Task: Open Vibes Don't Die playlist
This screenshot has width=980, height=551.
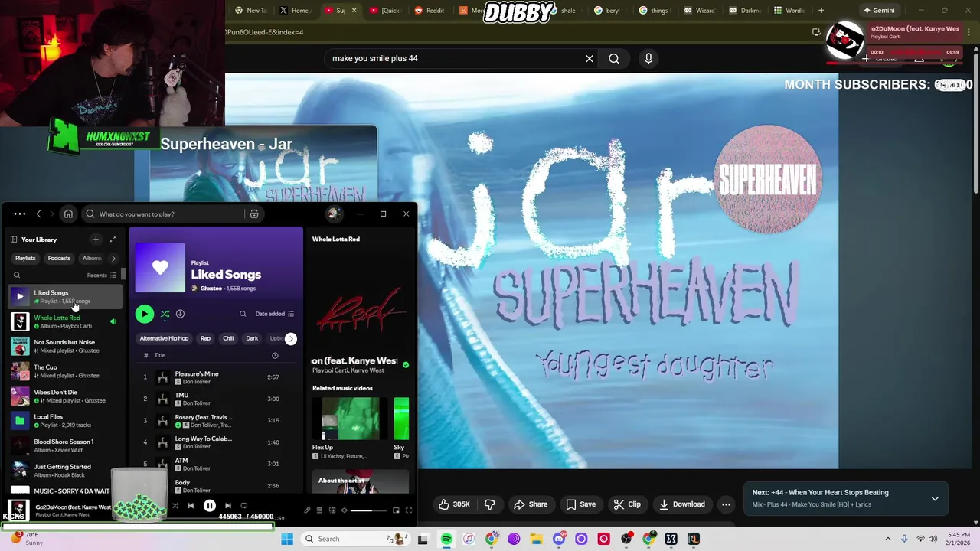Action: (64, 396)
